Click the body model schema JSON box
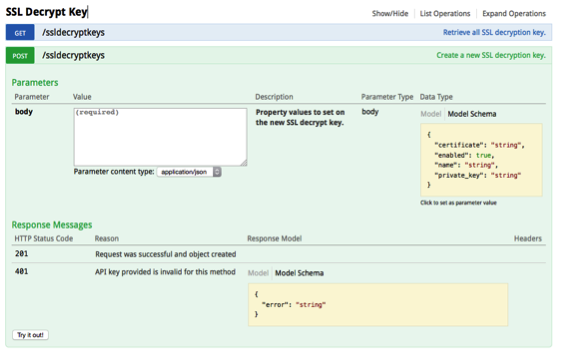The height and width of the screenshot is (360, 563). [481, 160]
